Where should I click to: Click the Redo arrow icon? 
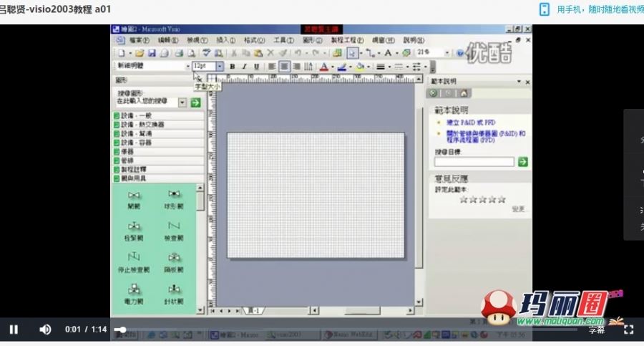pyautogui.click(x=316, y=53)
